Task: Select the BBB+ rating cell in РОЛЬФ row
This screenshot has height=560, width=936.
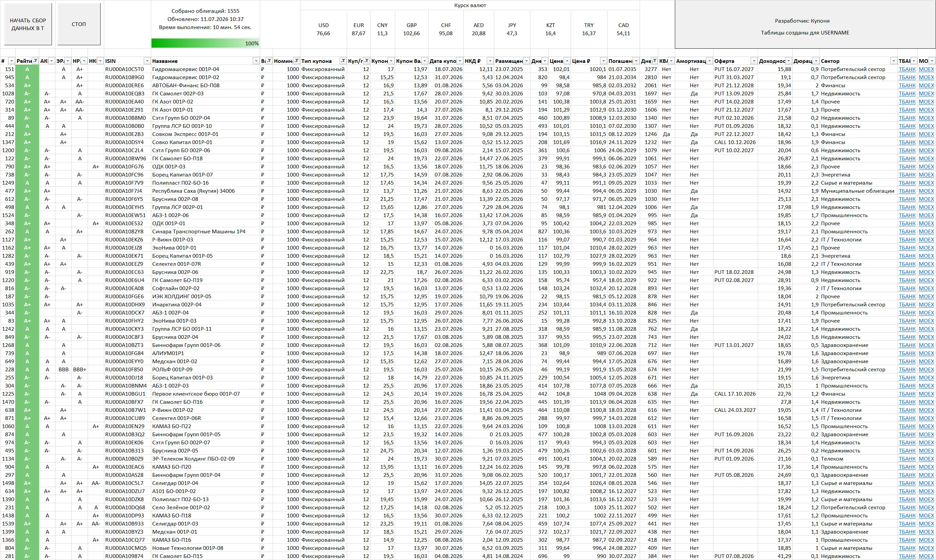Action: 79,370
